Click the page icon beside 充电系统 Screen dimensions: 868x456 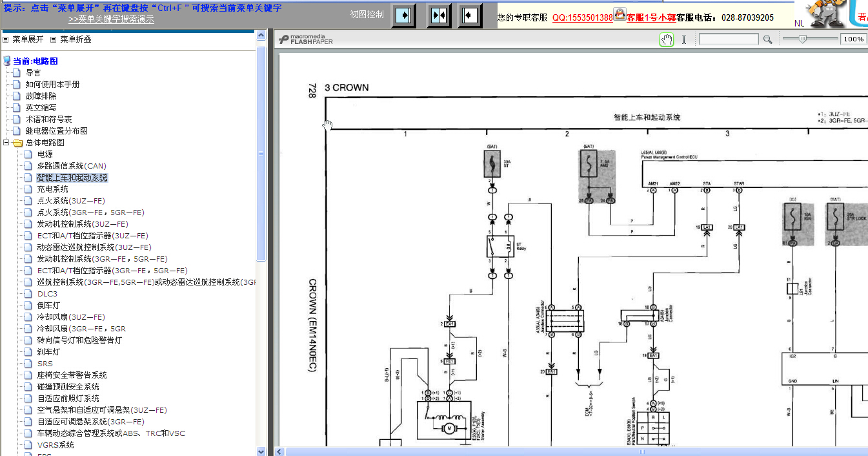[x=28, y=189]
